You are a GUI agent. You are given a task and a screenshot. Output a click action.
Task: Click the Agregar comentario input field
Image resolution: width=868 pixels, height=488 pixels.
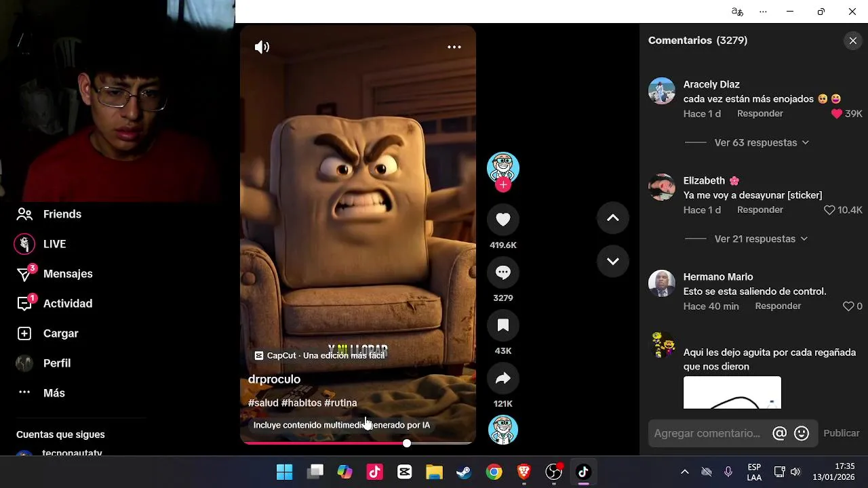709,433
